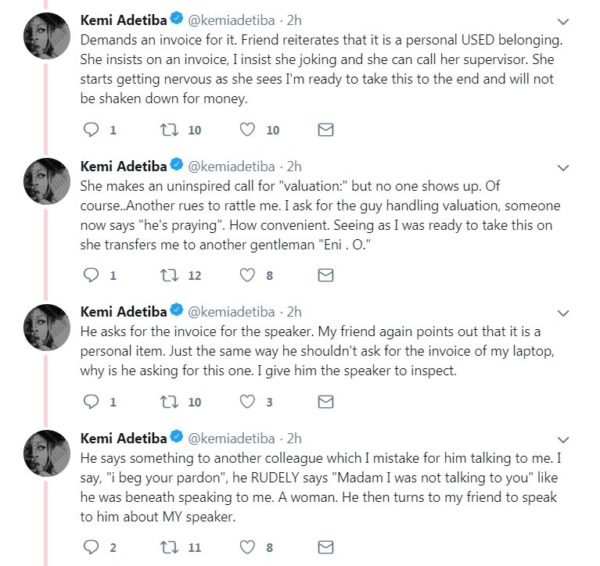Open options chevron on 'Demands an invoice' tweet

tap(563, 22)
